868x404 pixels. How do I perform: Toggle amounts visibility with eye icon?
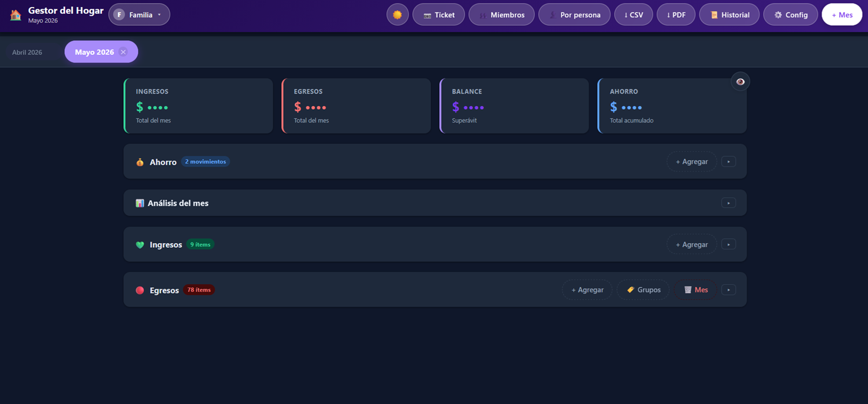tap(740, 81)
